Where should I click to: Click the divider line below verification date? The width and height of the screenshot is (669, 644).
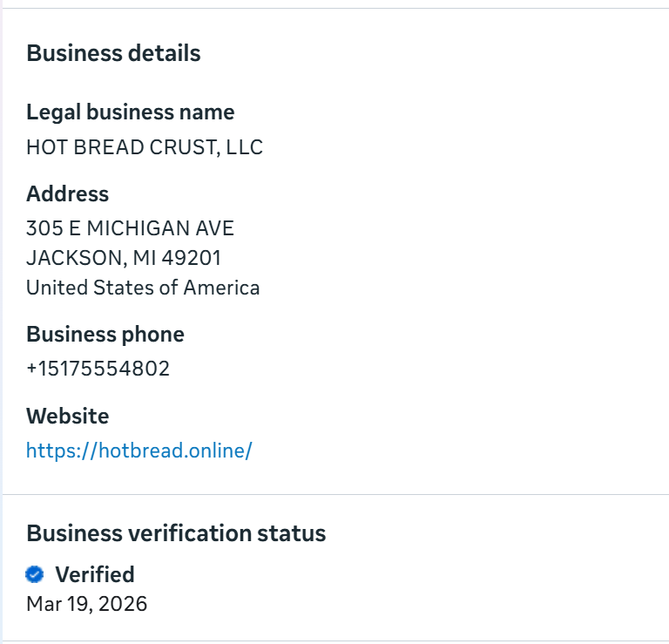[x=334, y=641]
